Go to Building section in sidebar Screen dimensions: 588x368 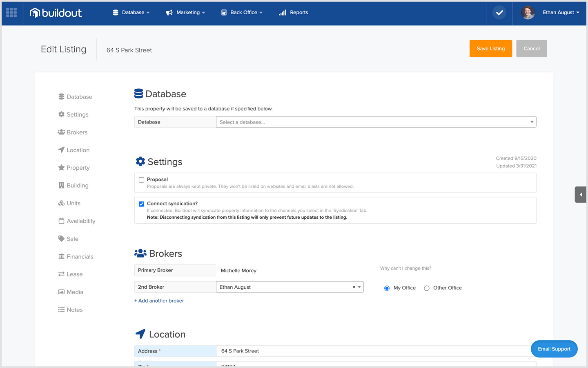77,186
